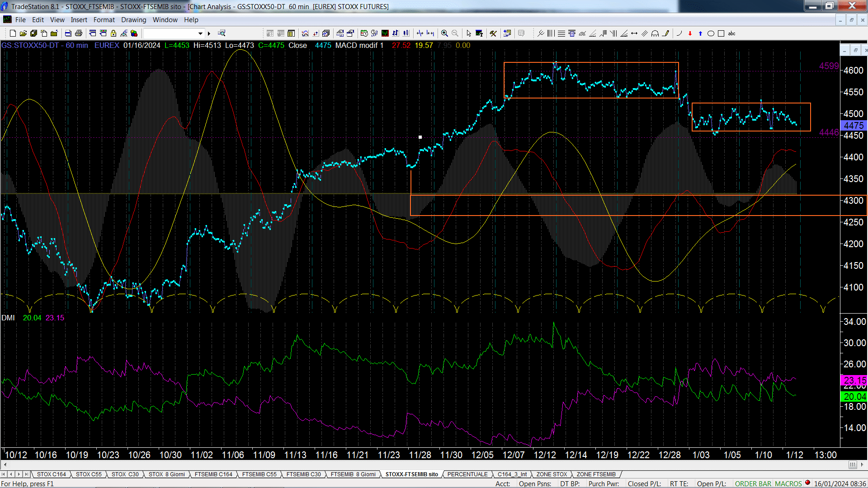Viewport: 868px width, 488px height.
Task: Click the decrease bar spacing icon
Action: (420, 33)
